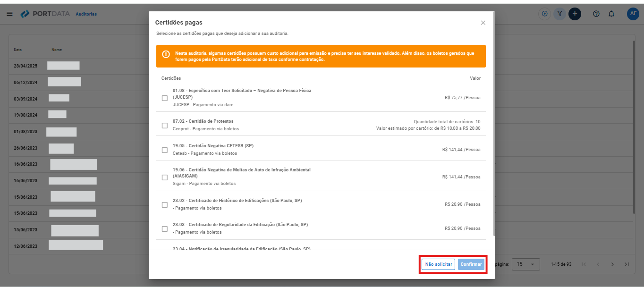Select the row dated 12/06/2023
Viewport: 644px width, 287px height.
click(321, 246)
